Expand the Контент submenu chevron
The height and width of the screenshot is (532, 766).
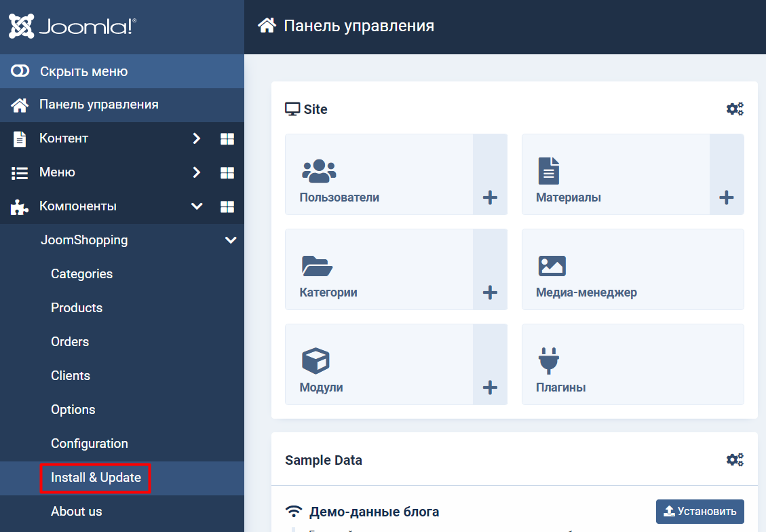(196, 138)
